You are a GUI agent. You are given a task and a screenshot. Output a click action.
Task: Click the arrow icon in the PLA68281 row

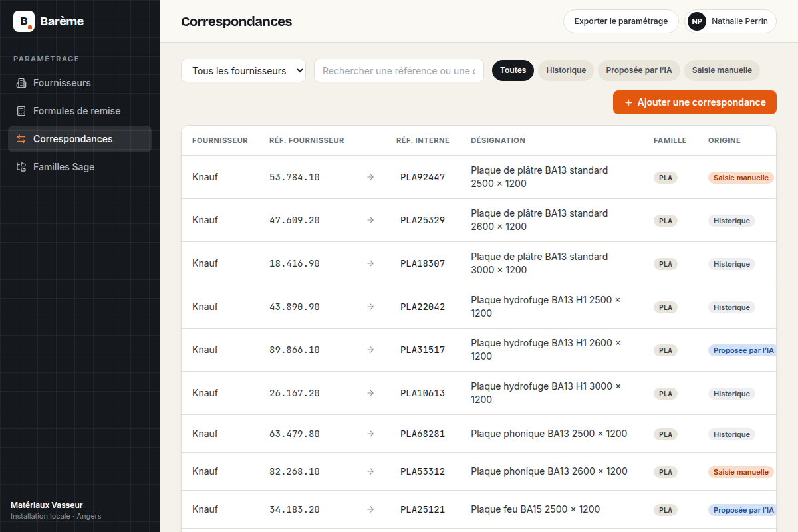370,434
